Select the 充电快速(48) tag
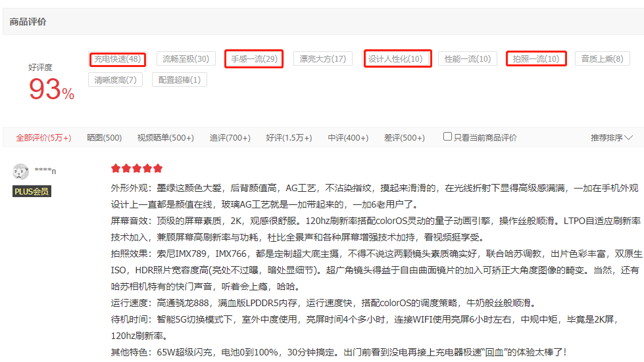Image resolution: width=644 pixels, height=362 pixels. tap(118, 59)
